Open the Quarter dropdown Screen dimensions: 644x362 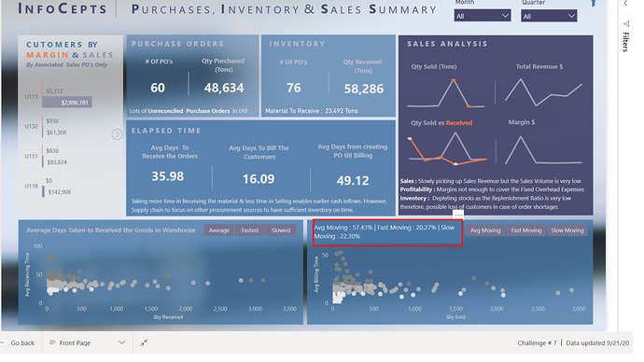point(549,16)
